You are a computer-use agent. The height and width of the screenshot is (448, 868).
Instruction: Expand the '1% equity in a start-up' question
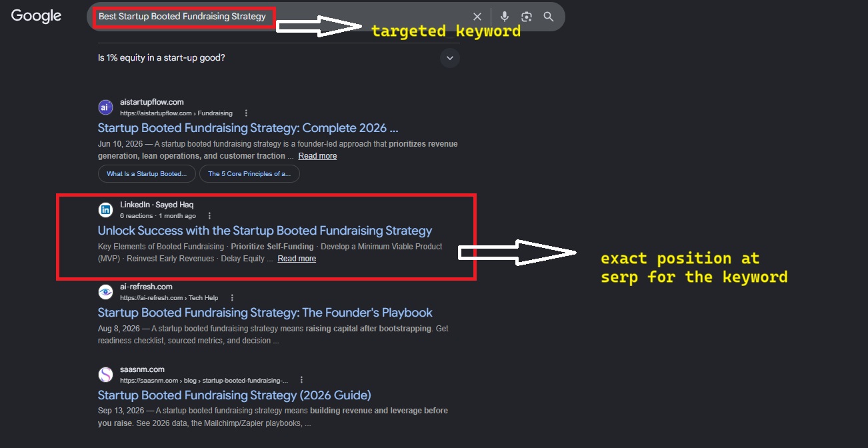[x=450, y=58]
